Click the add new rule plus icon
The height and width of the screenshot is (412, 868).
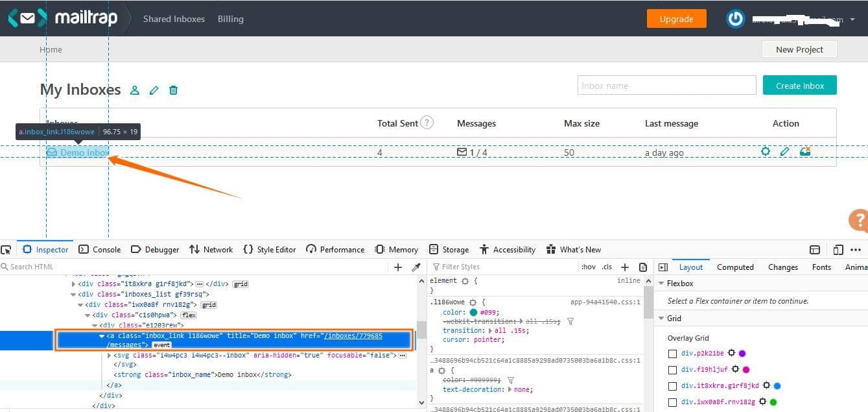click(x=625, y=267)
